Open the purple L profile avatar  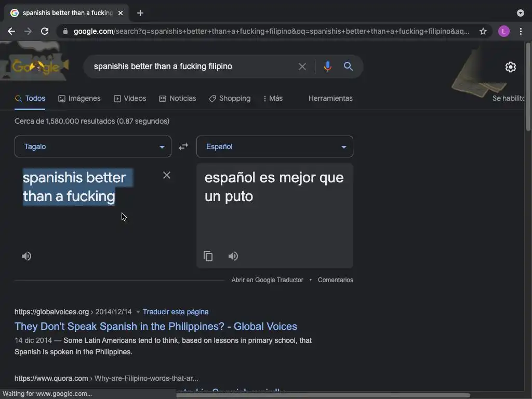[x=503, y=31]
